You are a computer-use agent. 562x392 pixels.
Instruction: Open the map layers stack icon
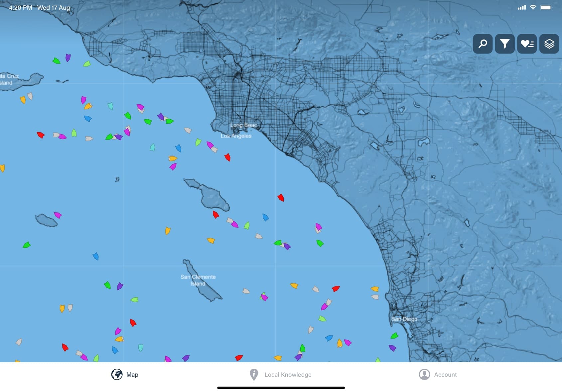coord(549,44)
